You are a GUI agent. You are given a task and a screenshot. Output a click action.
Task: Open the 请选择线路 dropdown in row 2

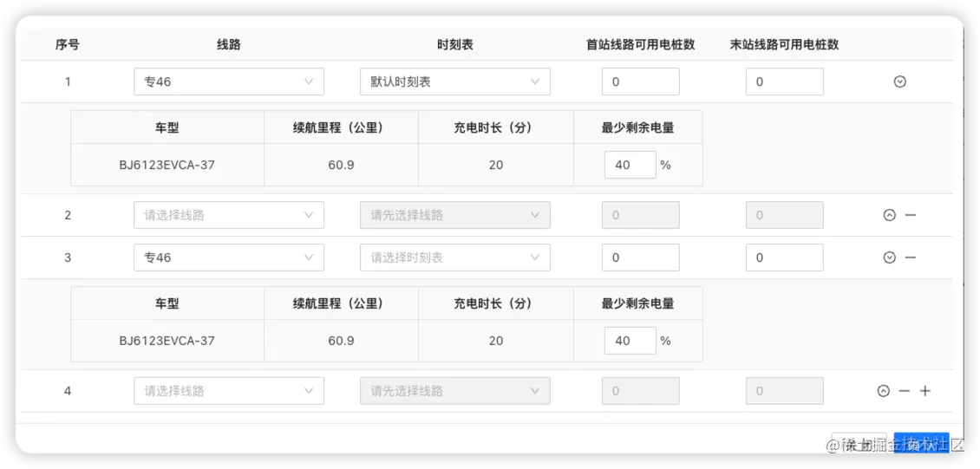point(229,215)
